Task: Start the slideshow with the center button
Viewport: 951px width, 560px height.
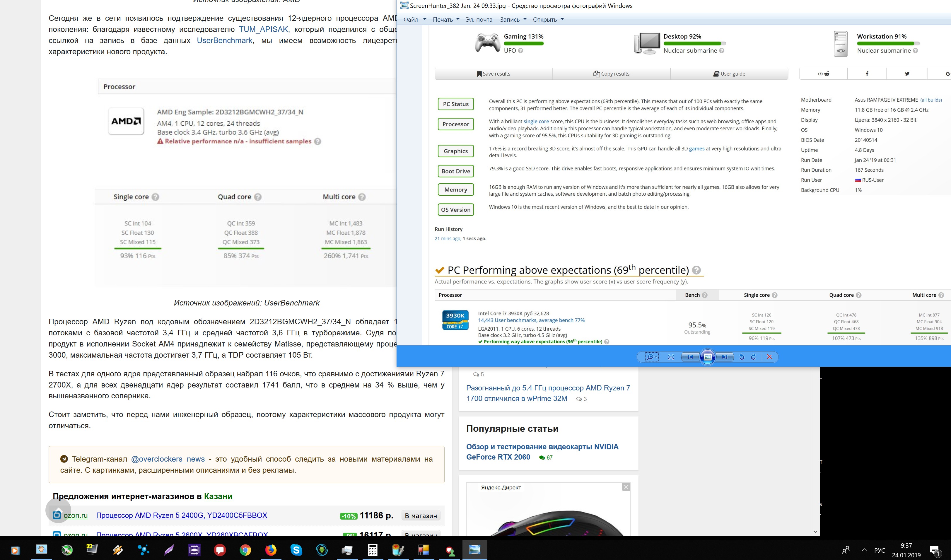Action: click(x=708, y=357)
